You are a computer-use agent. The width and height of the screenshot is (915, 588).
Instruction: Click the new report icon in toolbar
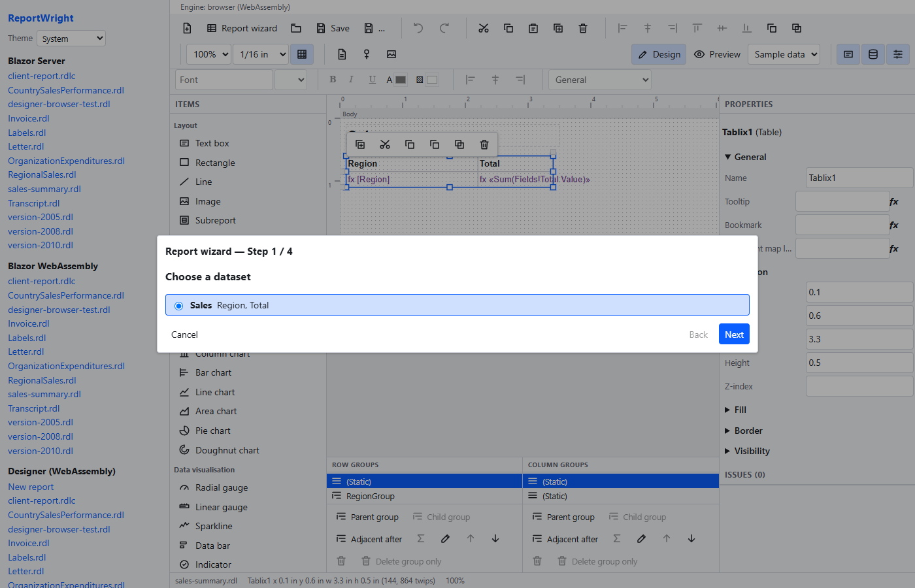coord(187,28)
